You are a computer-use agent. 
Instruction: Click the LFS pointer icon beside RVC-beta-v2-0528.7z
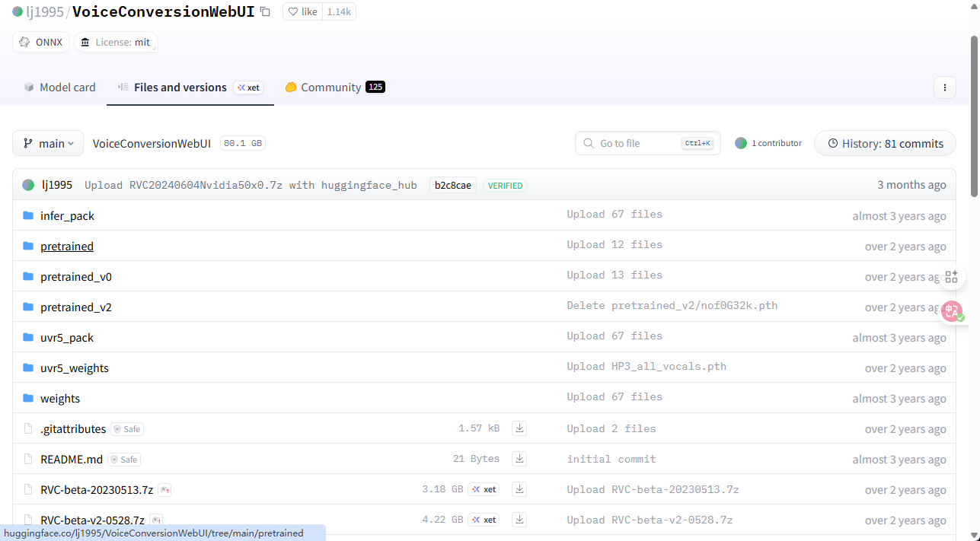(x=156, y=520)
